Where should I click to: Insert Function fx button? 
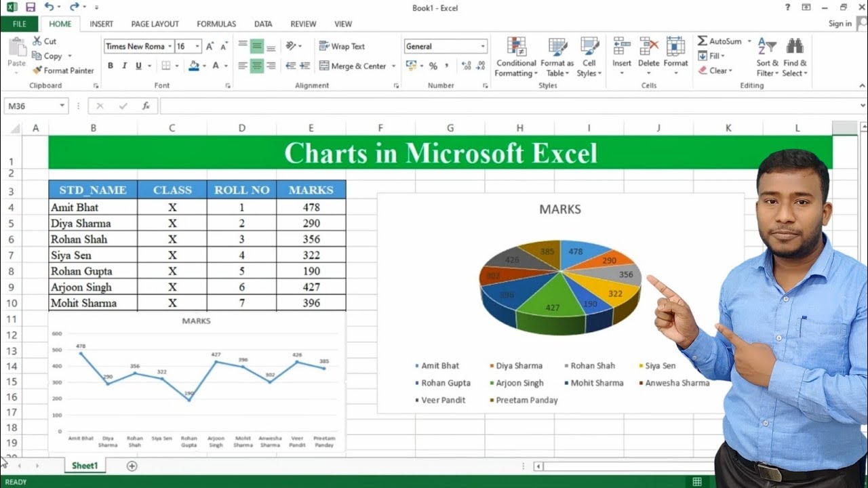pyautogui.click(x=146, y=106)
